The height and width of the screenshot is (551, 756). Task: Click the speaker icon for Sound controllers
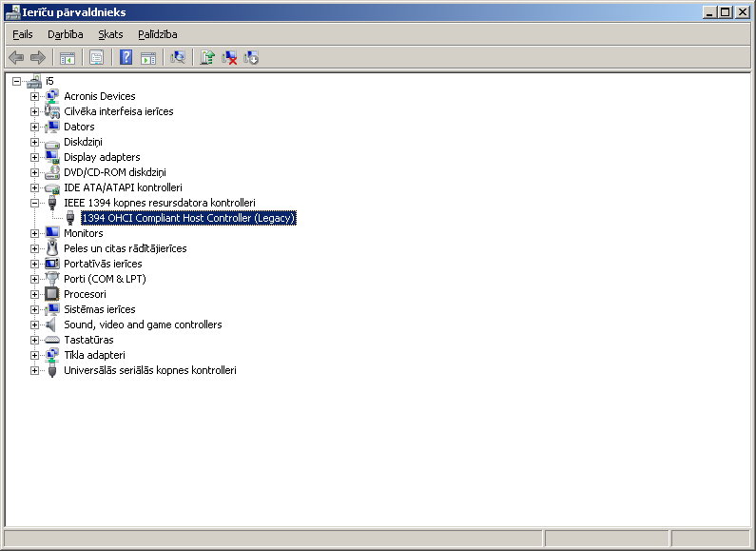coord(51,325)
